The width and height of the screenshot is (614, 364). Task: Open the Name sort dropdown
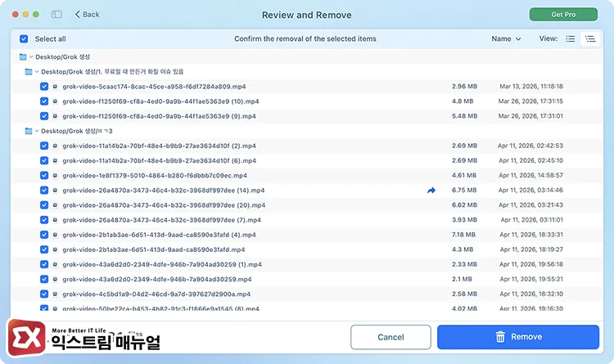point(506,38)
